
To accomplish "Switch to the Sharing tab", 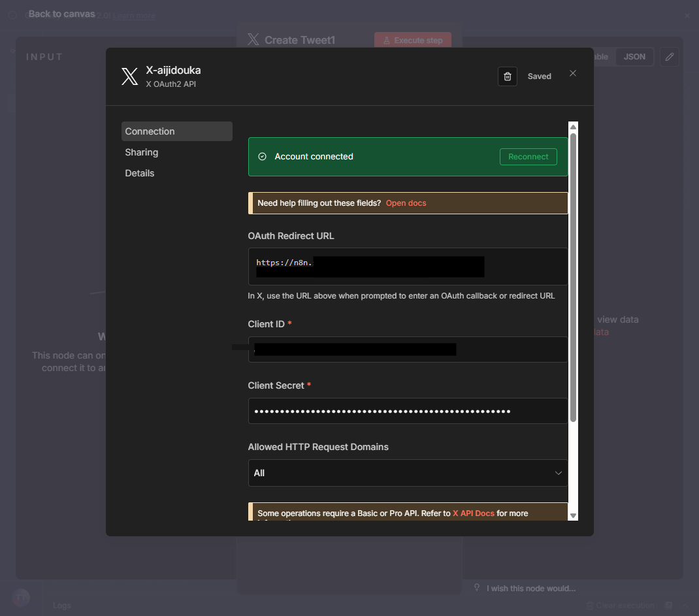I will pos(142,152).
